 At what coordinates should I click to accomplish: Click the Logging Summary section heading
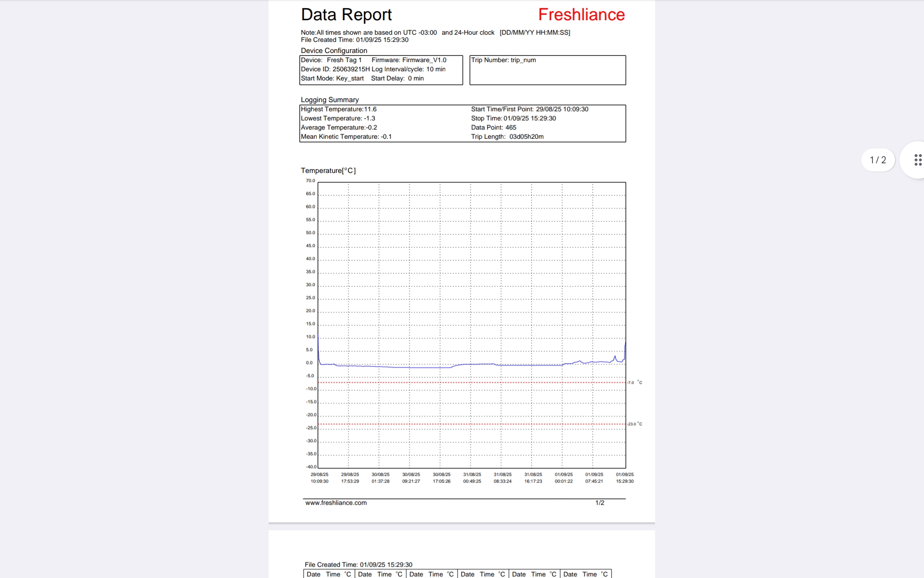(330, 100)
